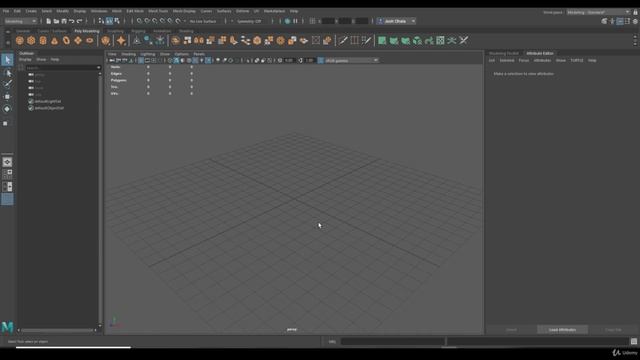This screenshot has height=360, width=640.
Task: Switch to the Sculpting shelf tab
Action: [x=115, y=31]
